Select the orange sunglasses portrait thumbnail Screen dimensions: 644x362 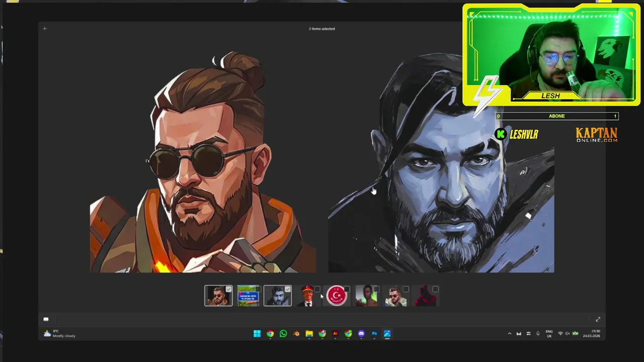click(218, 296)
